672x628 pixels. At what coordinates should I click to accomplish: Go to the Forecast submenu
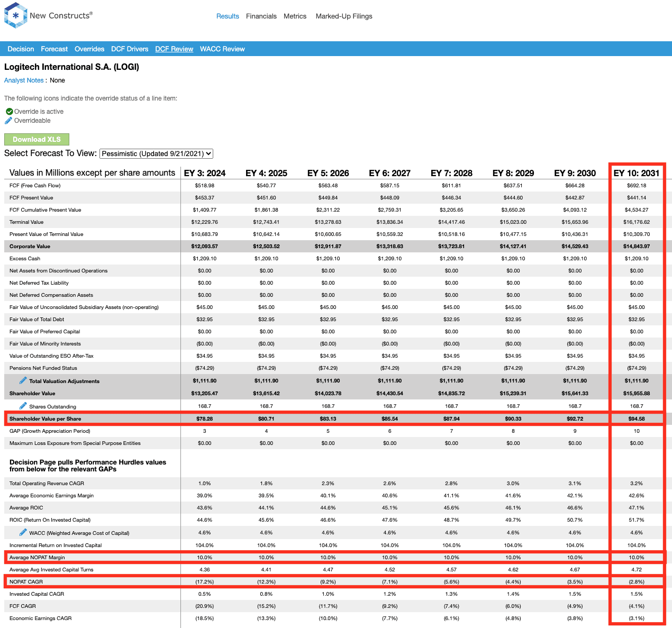54,49
